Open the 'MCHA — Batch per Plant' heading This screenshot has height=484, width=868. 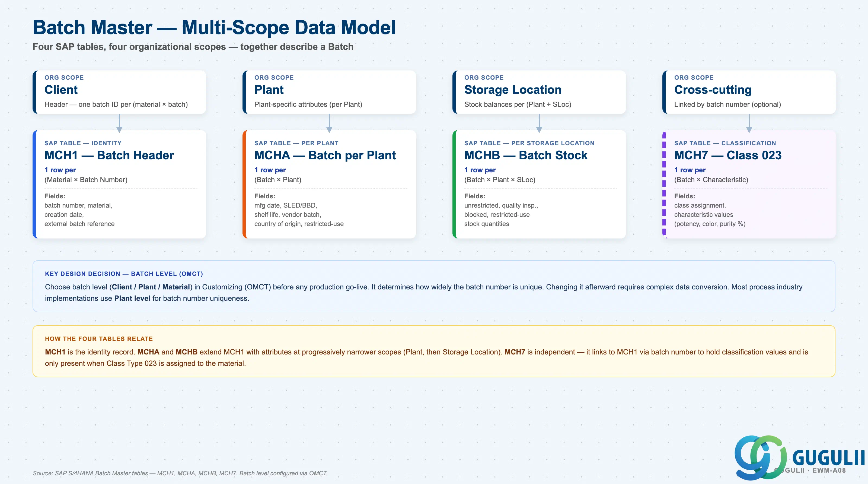click(x=325, y=155)
